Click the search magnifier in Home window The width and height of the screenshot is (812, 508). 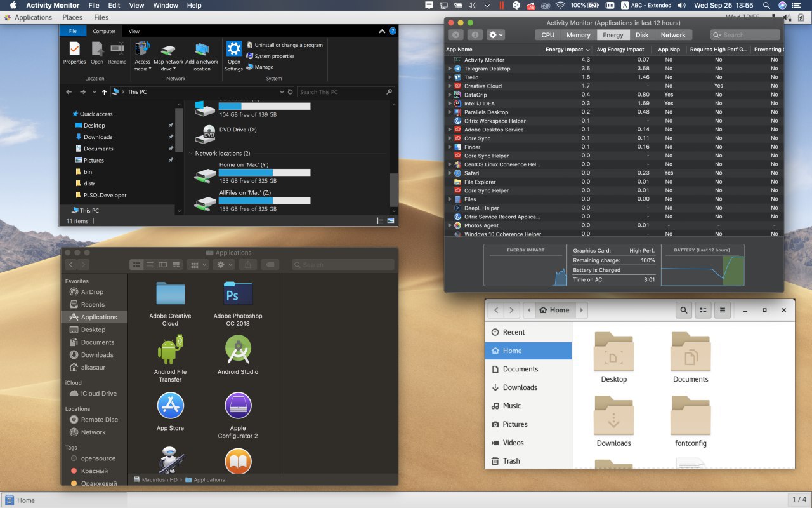coord(683,310)
